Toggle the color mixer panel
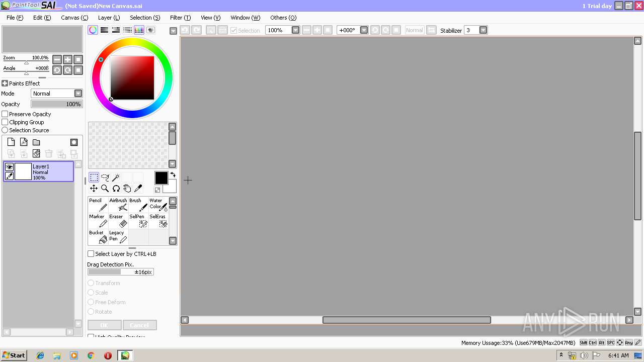Viewport: 644px width, 362px height. 128,30
